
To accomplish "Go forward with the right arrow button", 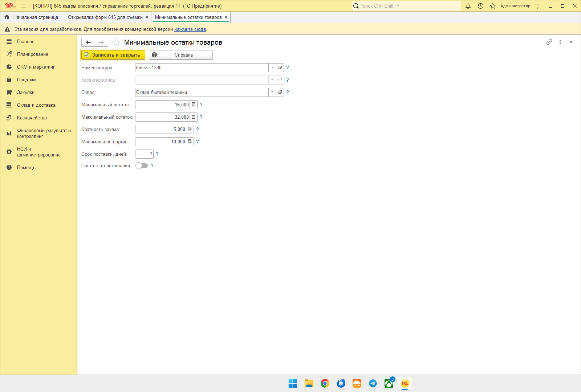I will pos(101,42).
